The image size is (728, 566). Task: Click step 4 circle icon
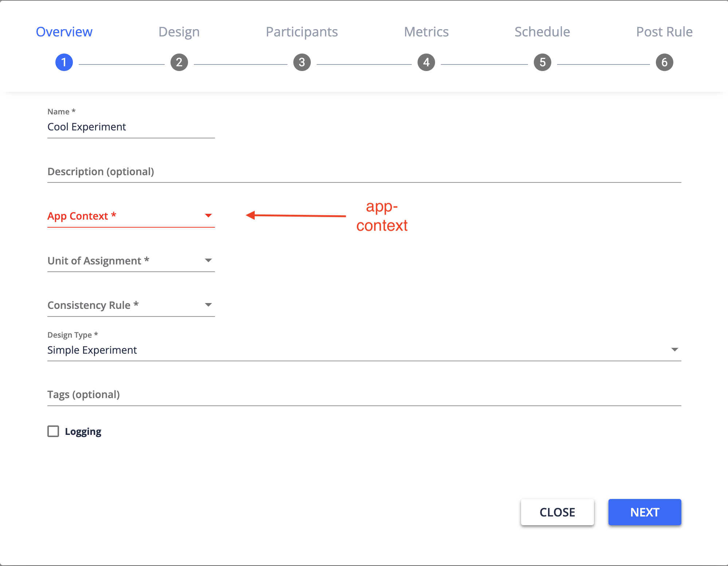coord(426,62)
